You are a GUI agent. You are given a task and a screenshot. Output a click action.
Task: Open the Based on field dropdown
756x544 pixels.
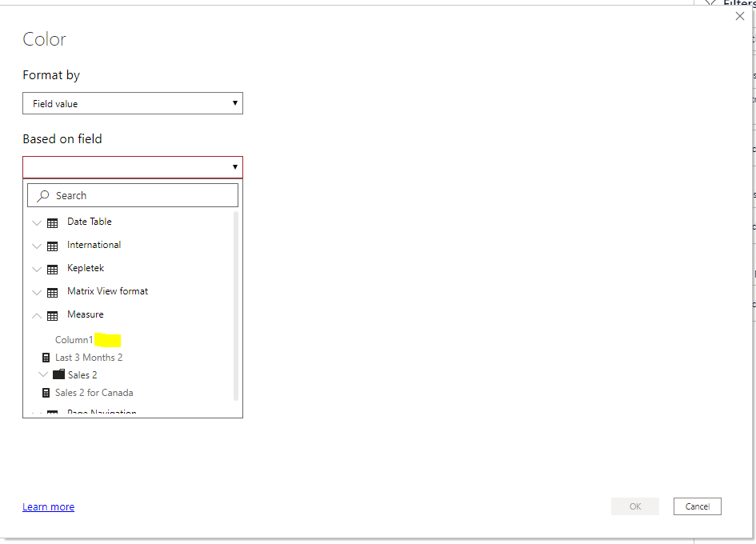[x=133, y=167]
